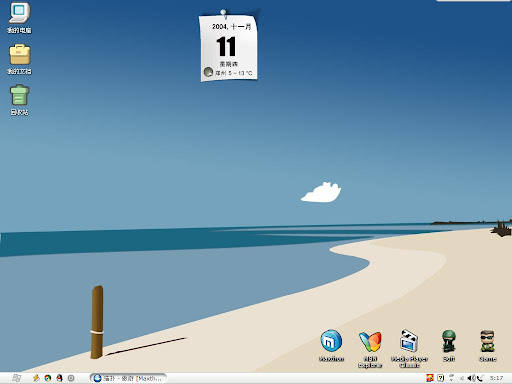Select the My Documents briefcase icon
Image resolution: width=512 pixels, height=384 pixels.
[x=20, y=54]
